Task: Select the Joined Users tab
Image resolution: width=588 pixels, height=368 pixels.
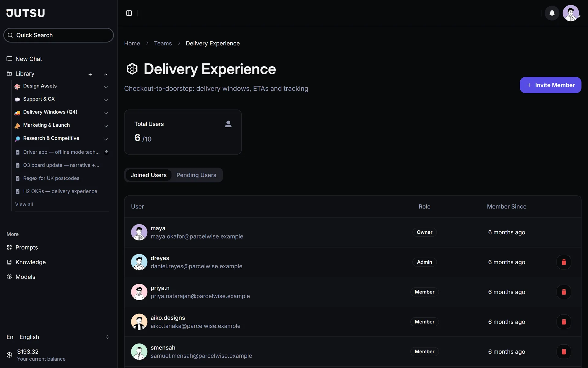Action: (x=149, y=175)
